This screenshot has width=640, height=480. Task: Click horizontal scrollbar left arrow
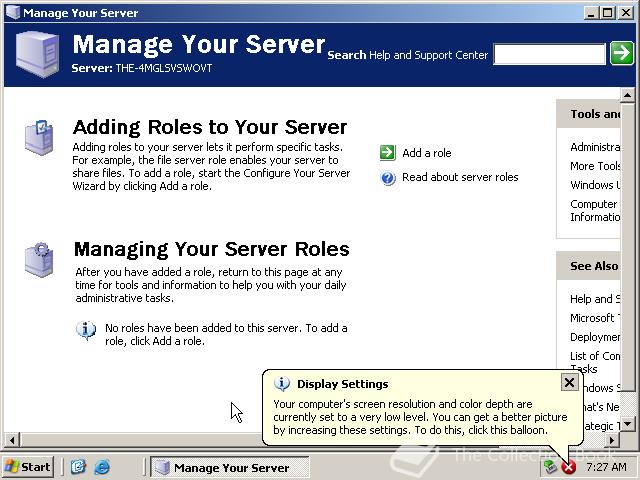12,440
